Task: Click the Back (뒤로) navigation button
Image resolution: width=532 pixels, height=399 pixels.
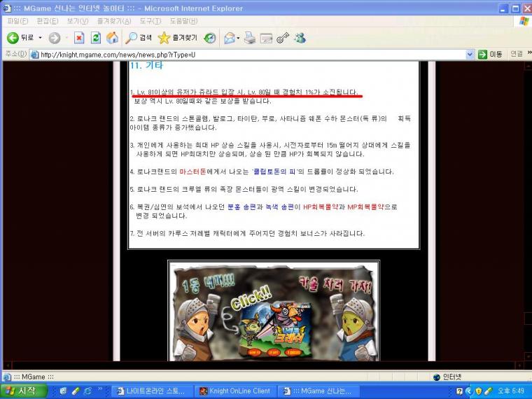Action: 20,38
